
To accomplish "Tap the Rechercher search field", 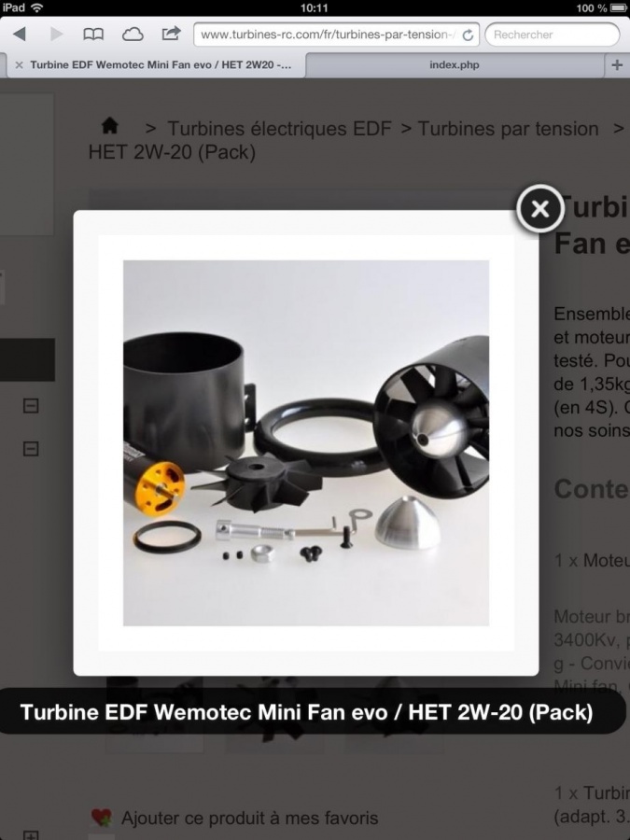I will (x=553, y=35).
